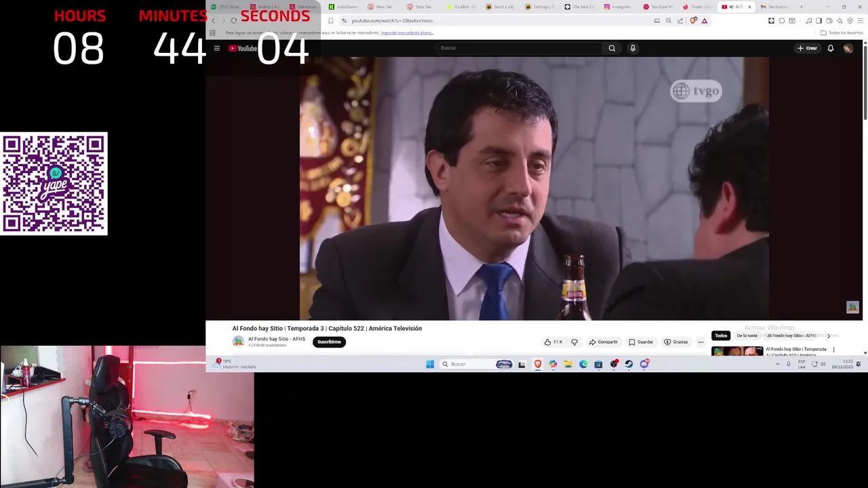
Task: Open the YouTube guide hamburger menu
Action: click(217, 48)
